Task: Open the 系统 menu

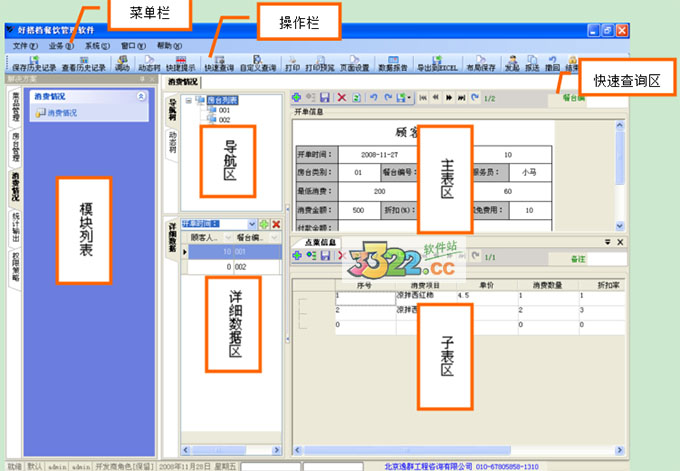Action: [97, 46]
